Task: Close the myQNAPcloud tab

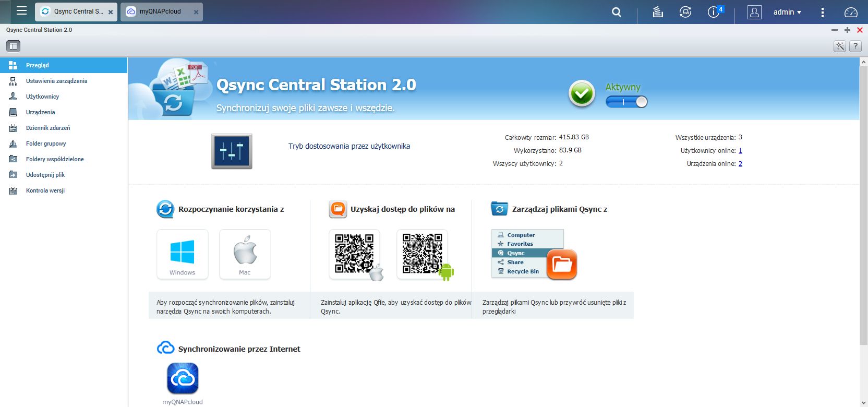Action: 196,12
